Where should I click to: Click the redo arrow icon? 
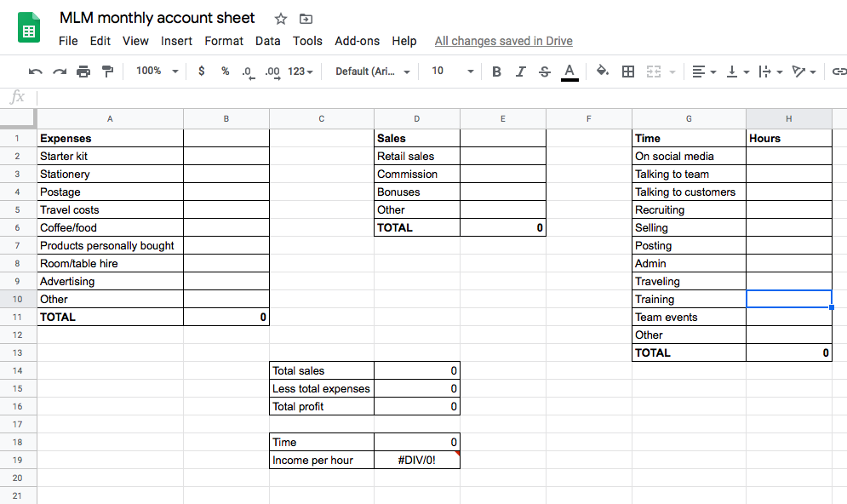tap(60, 72)
